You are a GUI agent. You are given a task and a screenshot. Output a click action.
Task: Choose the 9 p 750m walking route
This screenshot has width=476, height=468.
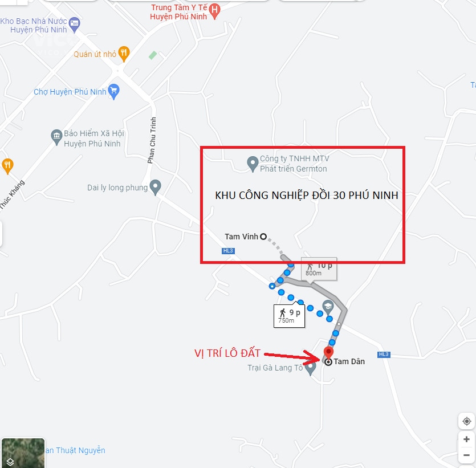tap(289, 316)
